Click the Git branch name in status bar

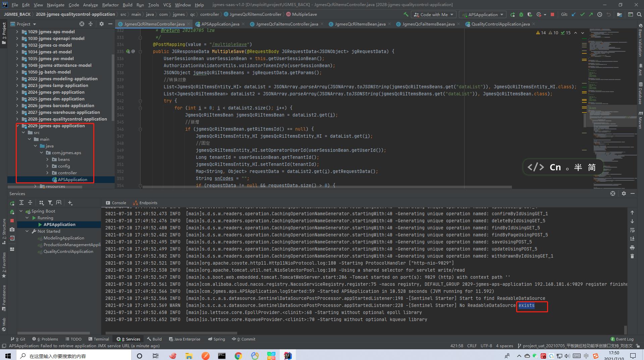click(x=575, y=346)
